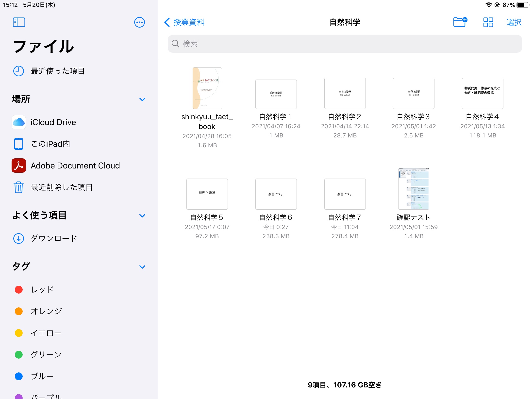
Task: Open the 確認テスト document
Action: 414,189
